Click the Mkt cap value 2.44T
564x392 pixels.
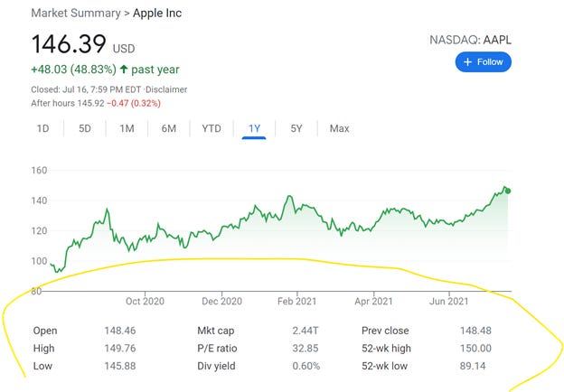pos(305,331)
